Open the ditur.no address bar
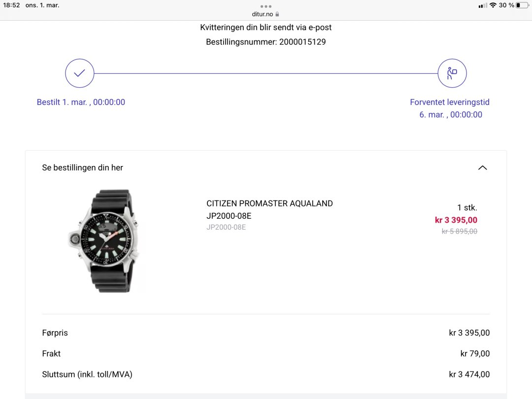The image size is (532, 399). pyautogui.click(x=263, y=14)
